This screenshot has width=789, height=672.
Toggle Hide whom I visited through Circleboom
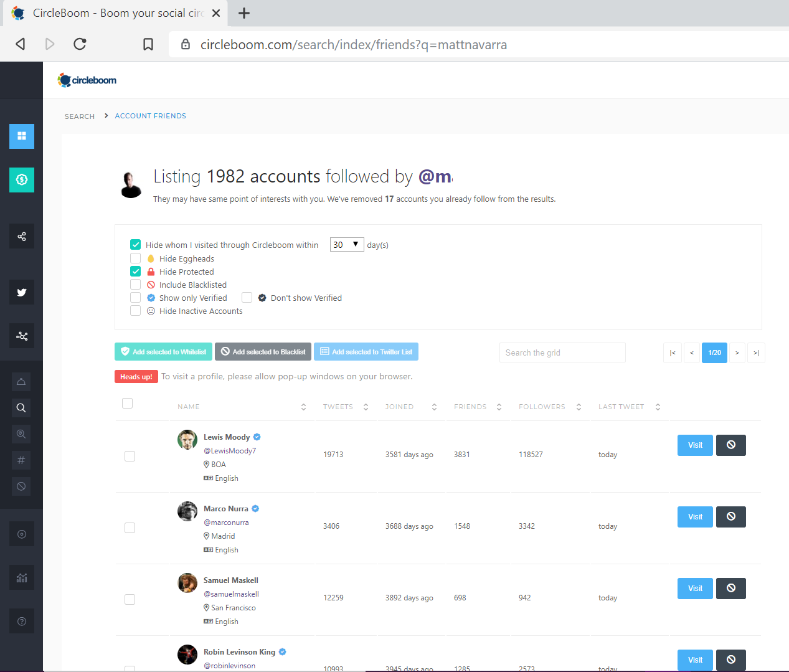[x=135, y=244]
